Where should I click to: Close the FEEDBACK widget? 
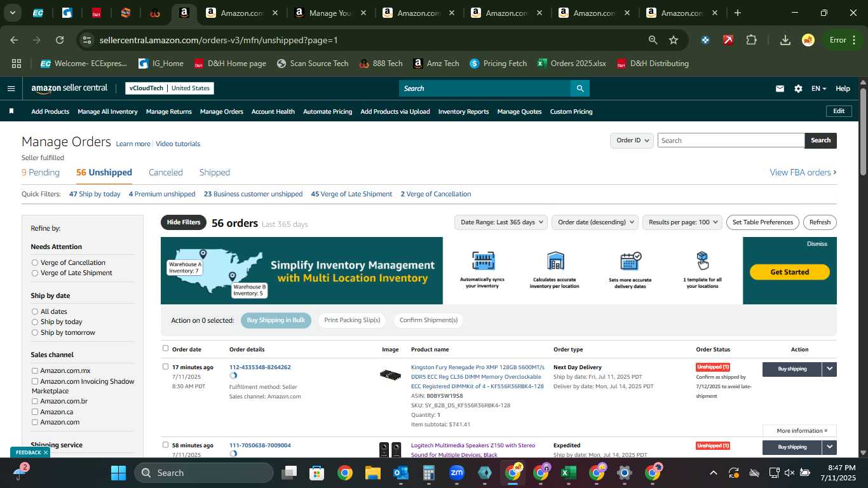click(45, 452)
